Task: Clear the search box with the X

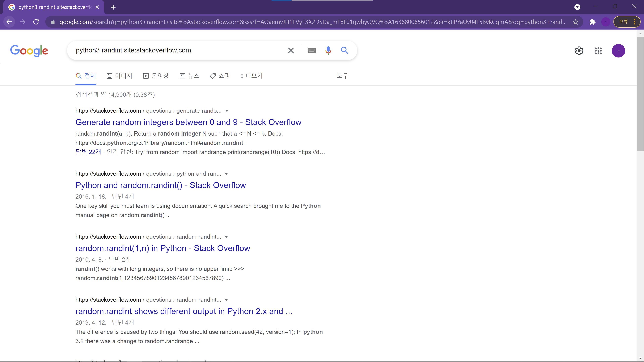Action: pos(291,50)
